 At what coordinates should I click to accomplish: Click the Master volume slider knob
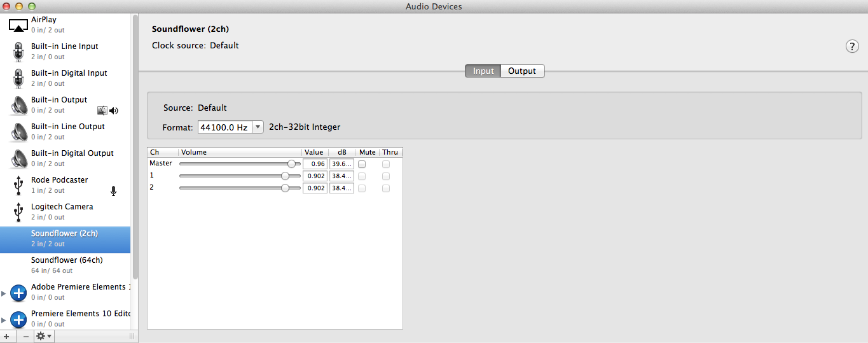291,164
